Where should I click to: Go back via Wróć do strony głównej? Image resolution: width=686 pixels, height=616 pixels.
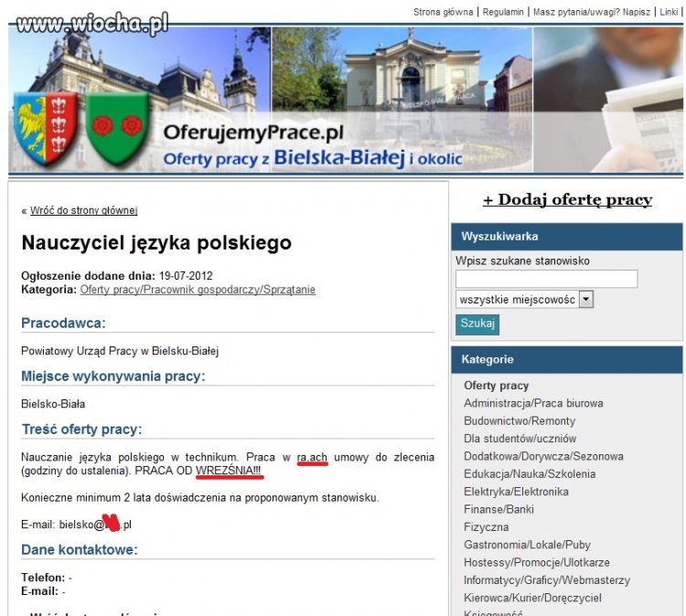pos(83,210)
